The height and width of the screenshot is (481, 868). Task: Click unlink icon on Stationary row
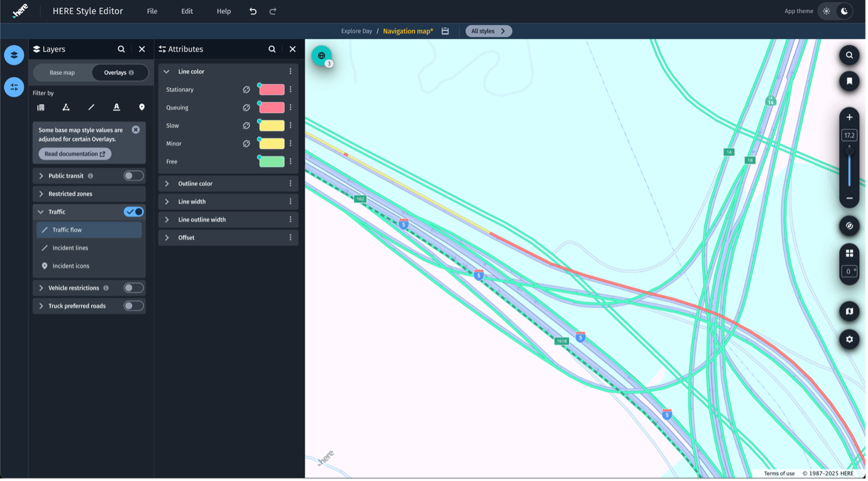tap(247, 90)
